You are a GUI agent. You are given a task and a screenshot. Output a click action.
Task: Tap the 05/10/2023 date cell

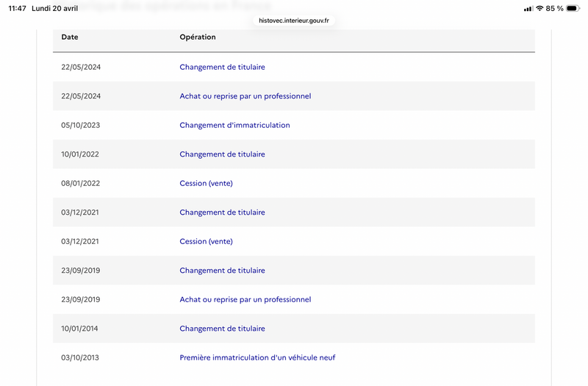81,125
